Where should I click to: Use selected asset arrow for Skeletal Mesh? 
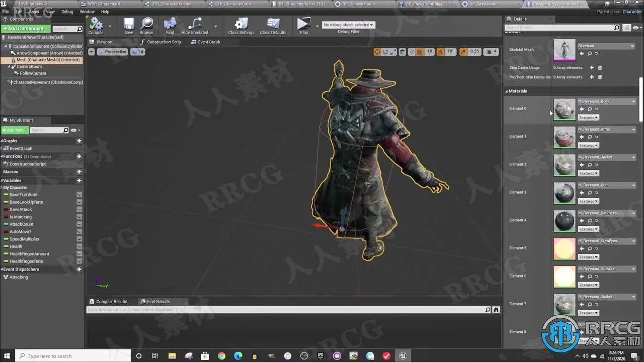tap(582, 53)
